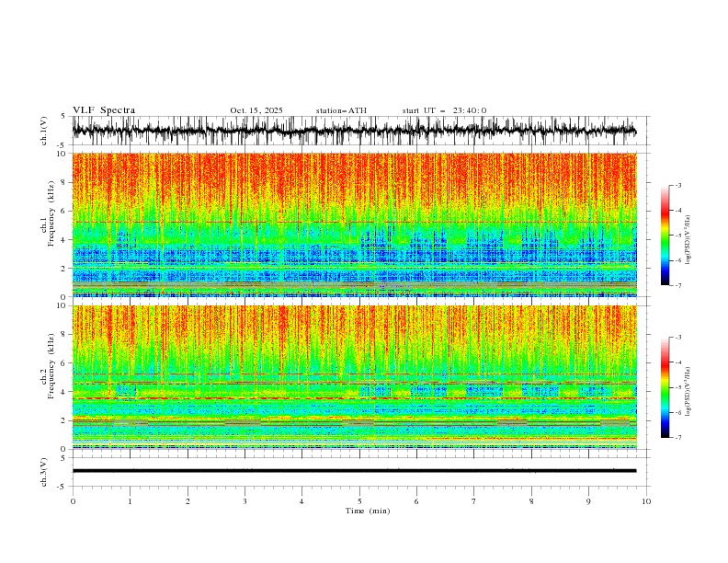
Task: Click the 'VLF Spectra' title text
Action: pos(104,110)
